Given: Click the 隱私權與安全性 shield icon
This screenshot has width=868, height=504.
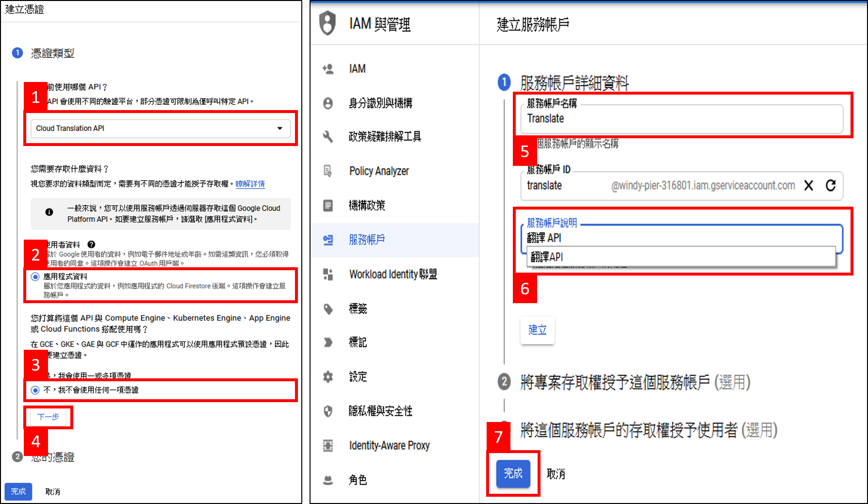Looking at the screenshot, I should pos(328,411).
